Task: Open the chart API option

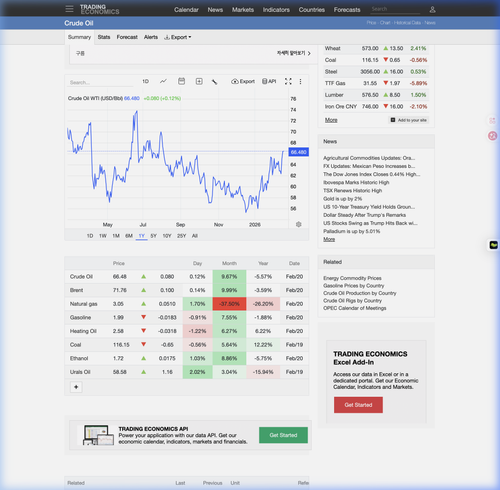Action: pos(269,81)
